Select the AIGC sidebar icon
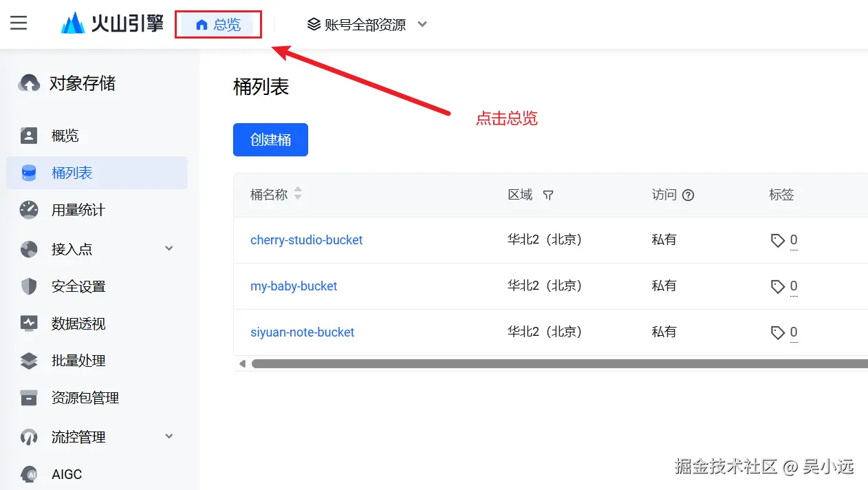The height and width of the screenshot is (490, 868). [28, 473]
